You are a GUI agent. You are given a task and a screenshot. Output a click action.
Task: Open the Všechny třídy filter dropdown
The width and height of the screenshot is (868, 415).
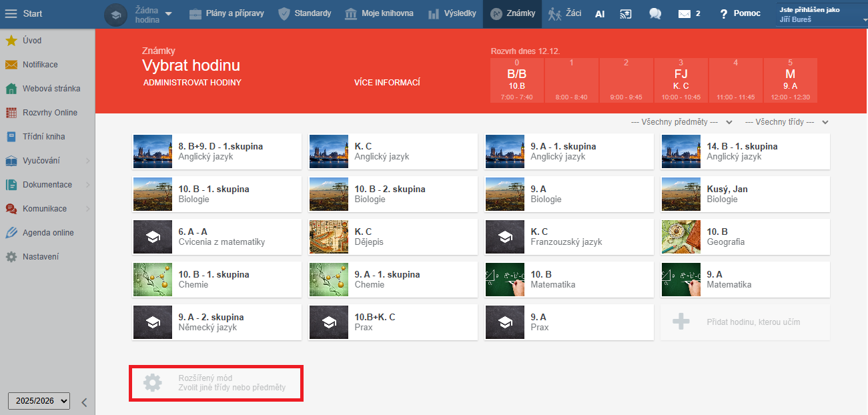[787, 122]
